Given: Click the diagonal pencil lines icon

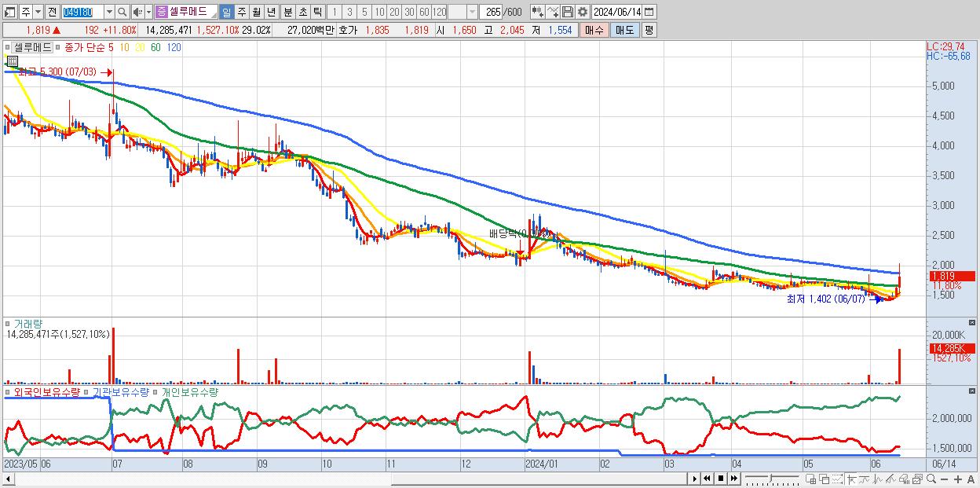Looking at the screenshot, I should (890, 479).
